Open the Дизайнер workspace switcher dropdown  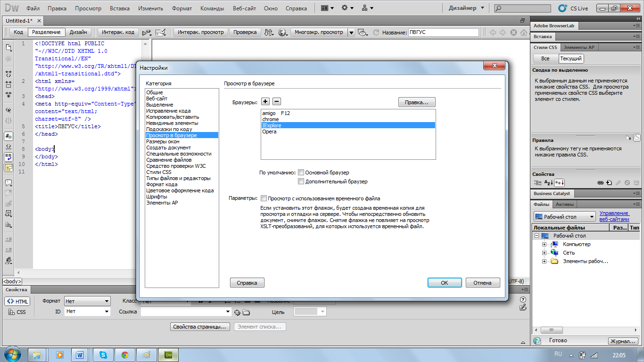pyautogui.click(x=466, y=8)
